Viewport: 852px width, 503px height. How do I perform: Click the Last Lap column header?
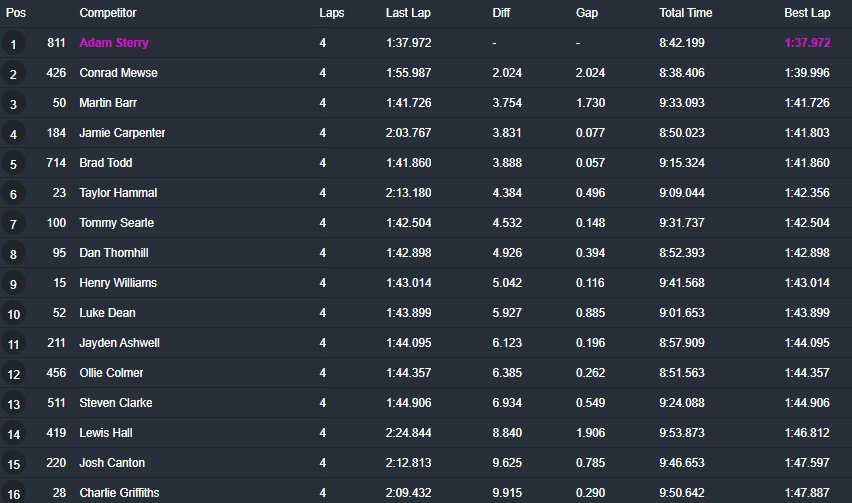(x=407, y=13)
